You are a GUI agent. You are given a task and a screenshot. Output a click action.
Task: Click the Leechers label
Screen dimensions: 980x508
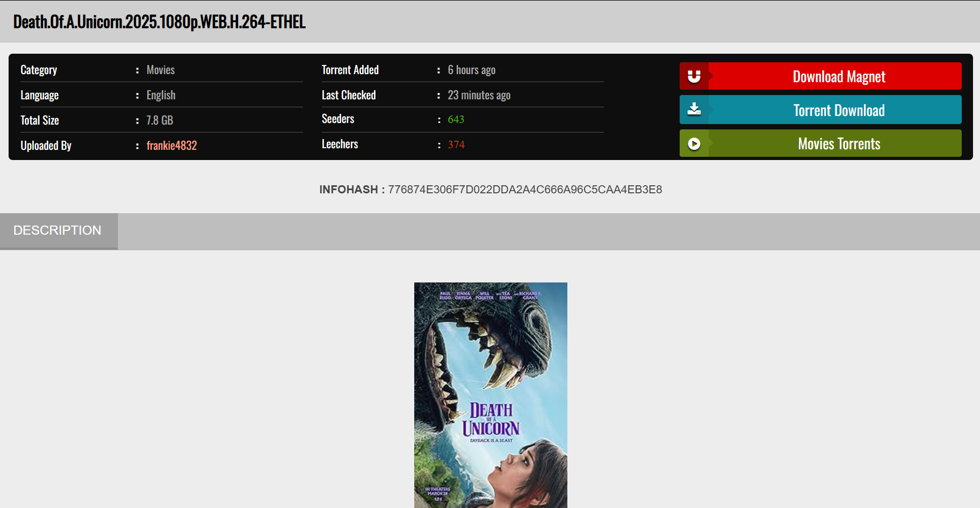tap(340, 144)
